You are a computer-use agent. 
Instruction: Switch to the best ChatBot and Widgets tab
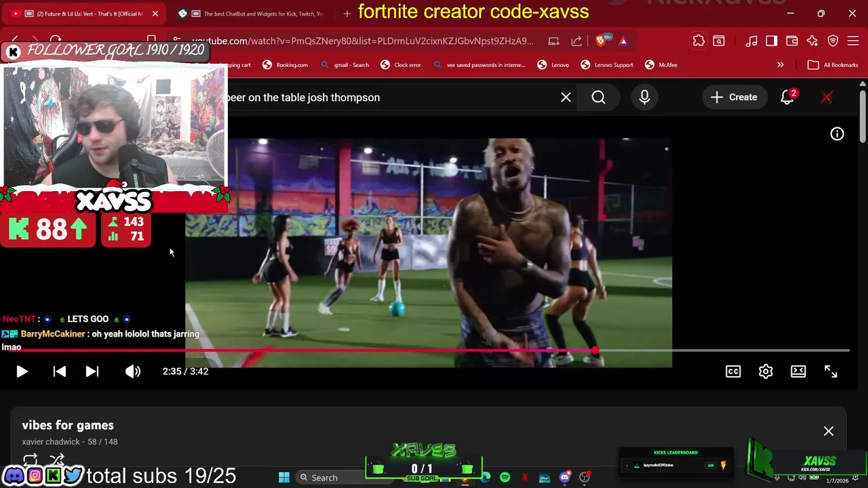pyautogui.click(x=252, y=14)
